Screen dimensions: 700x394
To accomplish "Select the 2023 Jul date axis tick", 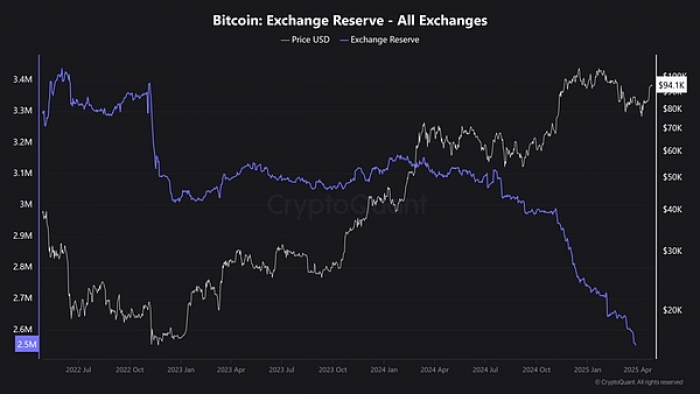I will [282, 370].
